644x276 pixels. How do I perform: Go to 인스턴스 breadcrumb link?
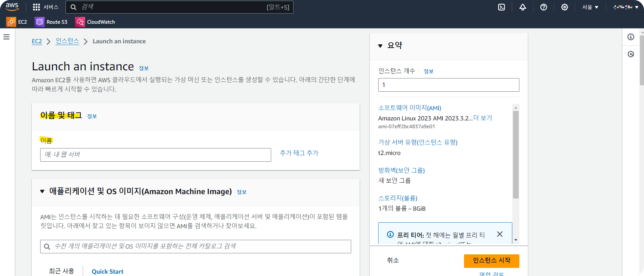point(67,41)
